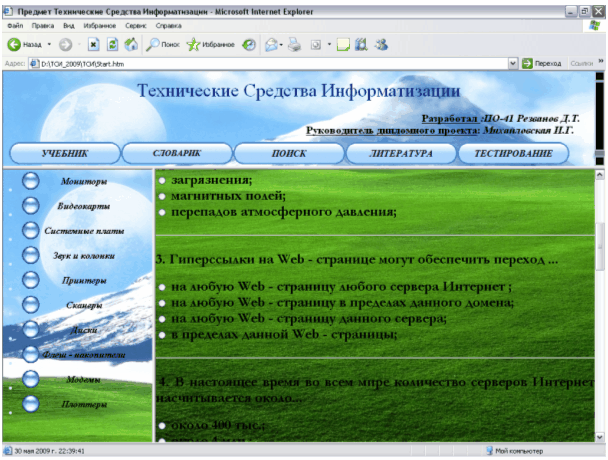The width and height of the screenshot is (608, 460).
Task: Expand the Links (Ссылки) toolbar chevron
Action: pos(601,63)
